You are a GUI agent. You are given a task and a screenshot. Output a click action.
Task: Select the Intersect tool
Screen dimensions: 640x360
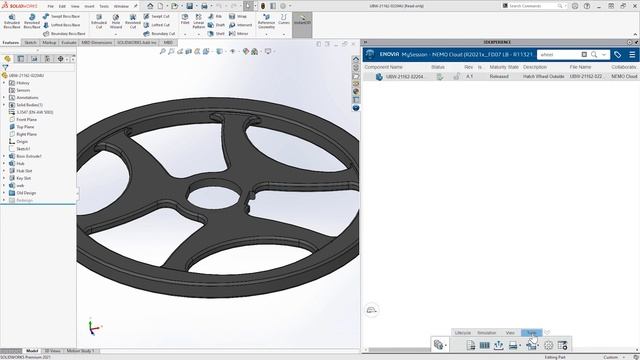point(240,25)
